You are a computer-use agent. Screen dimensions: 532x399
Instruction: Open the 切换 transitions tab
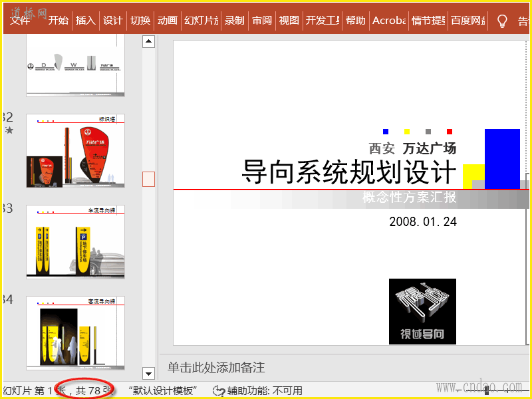coord(140,21)
